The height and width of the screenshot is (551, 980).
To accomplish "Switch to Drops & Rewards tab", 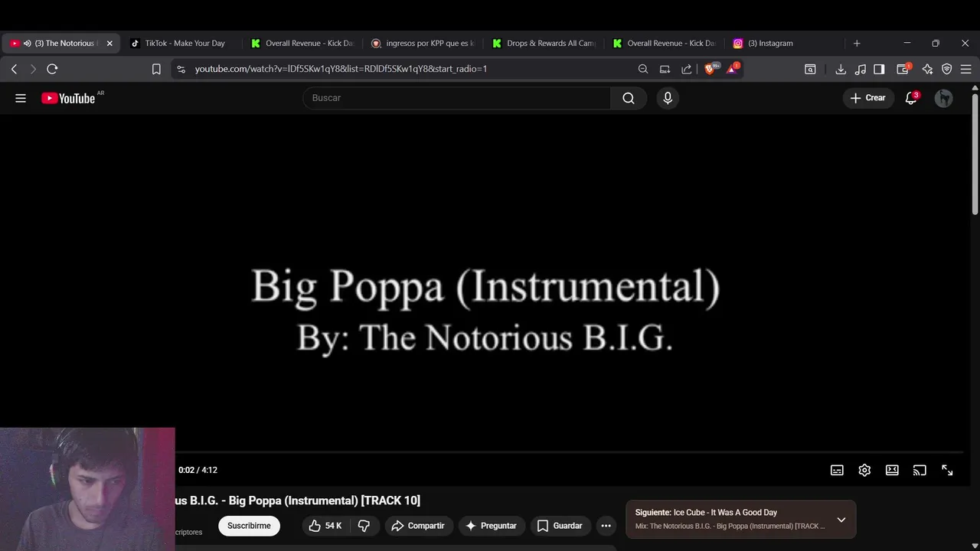I will tap(545, 44).
